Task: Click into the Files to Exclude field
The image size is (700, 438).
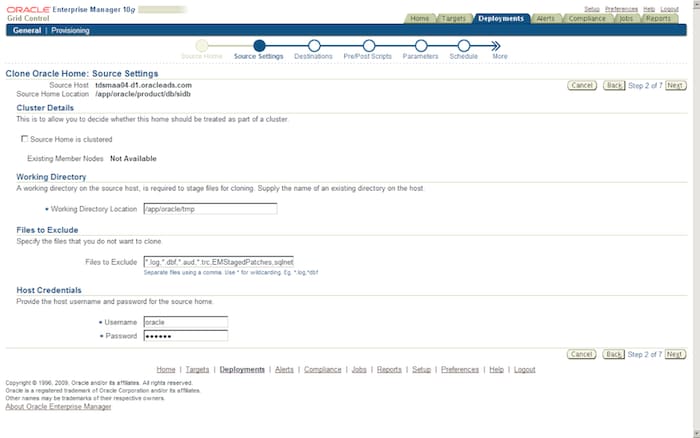Action: click(x=219, y=262)
